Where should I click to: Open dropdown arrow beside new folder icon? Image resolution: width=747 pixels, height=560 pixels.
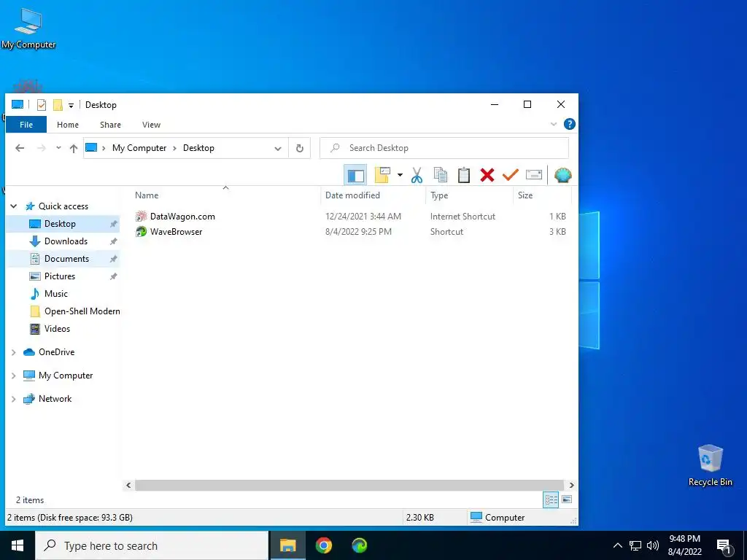pyautogui.click(x=400, y=175)
